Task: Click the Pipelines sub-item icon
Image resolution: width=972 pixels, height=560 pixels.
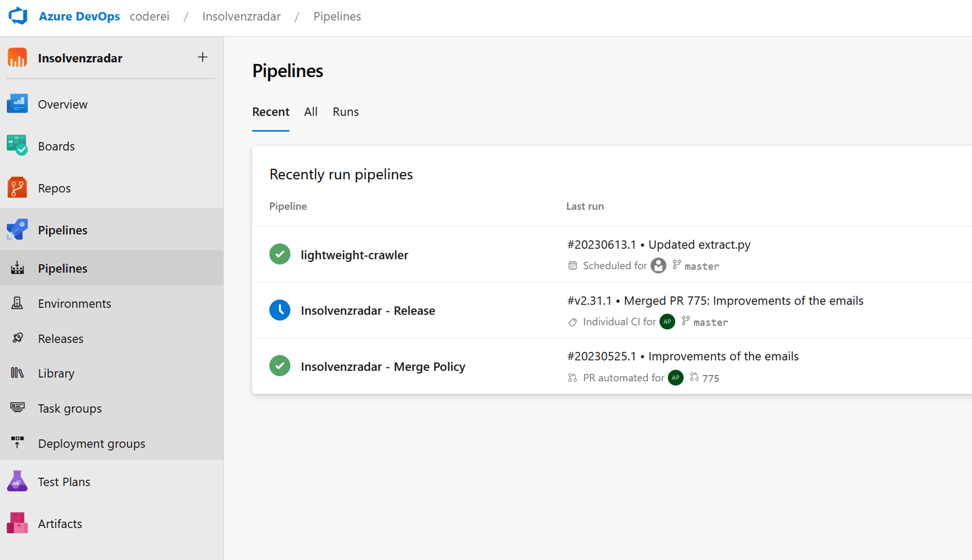Action: click(x=17, y=268)
